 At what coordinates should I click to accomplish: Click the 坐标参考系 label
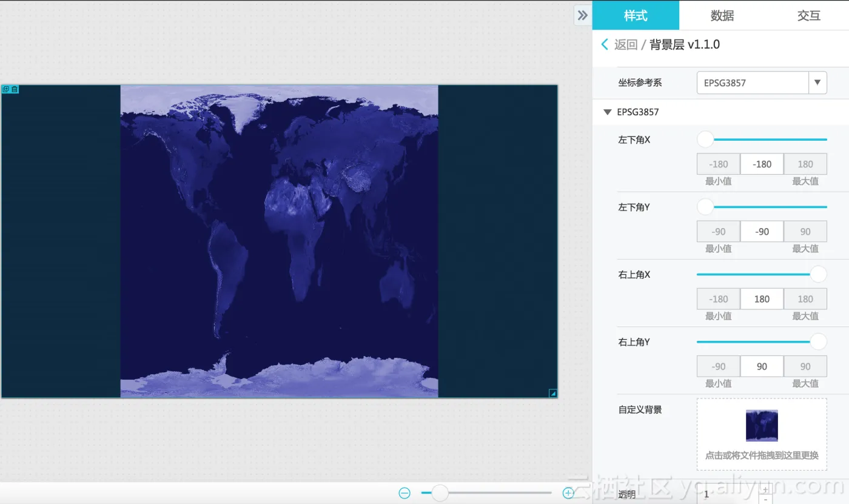click(x=640, y=82)
